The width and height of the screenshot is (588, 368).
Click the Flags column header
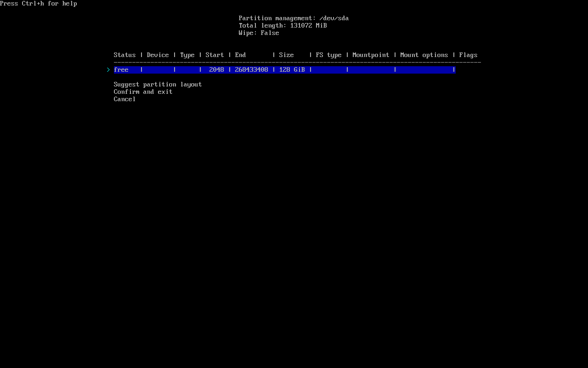pyautogui.click(x=468, y=55)
